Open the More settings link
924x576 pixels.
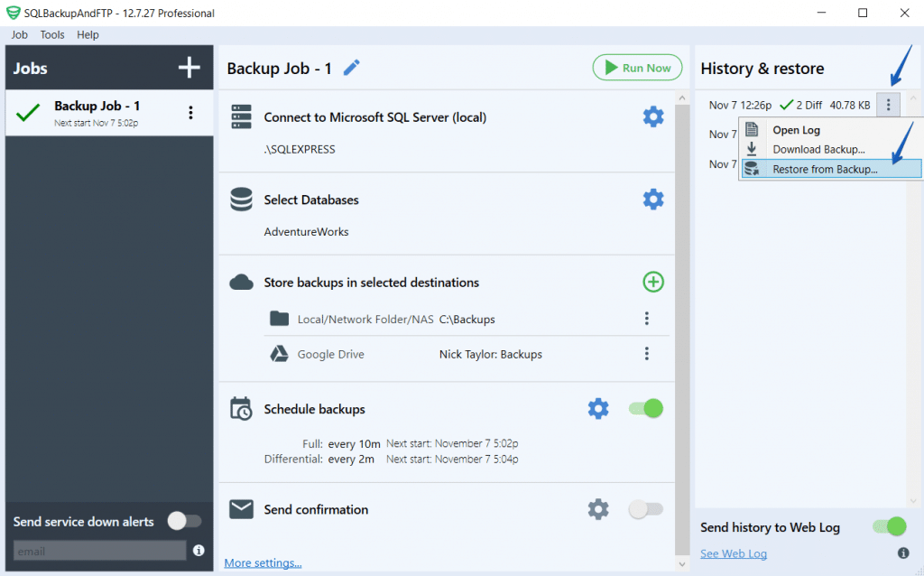pyautogui.click(x=262, y=562)
